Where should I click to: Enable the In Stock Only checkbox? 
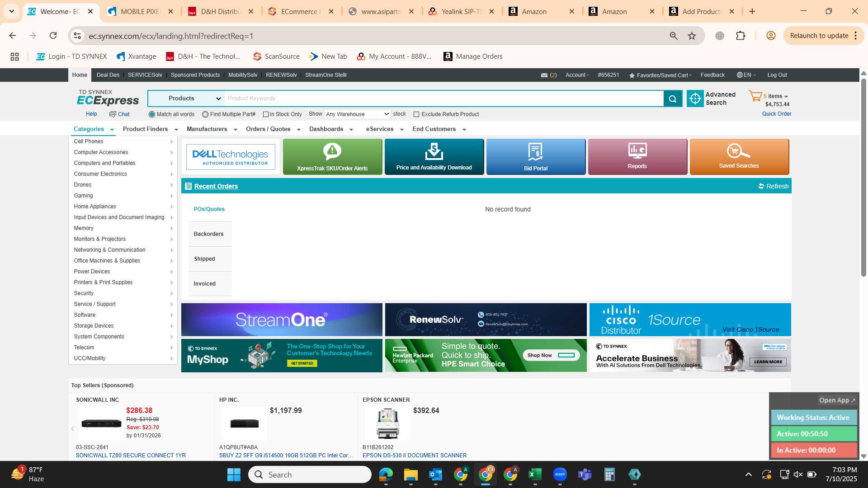266,114
